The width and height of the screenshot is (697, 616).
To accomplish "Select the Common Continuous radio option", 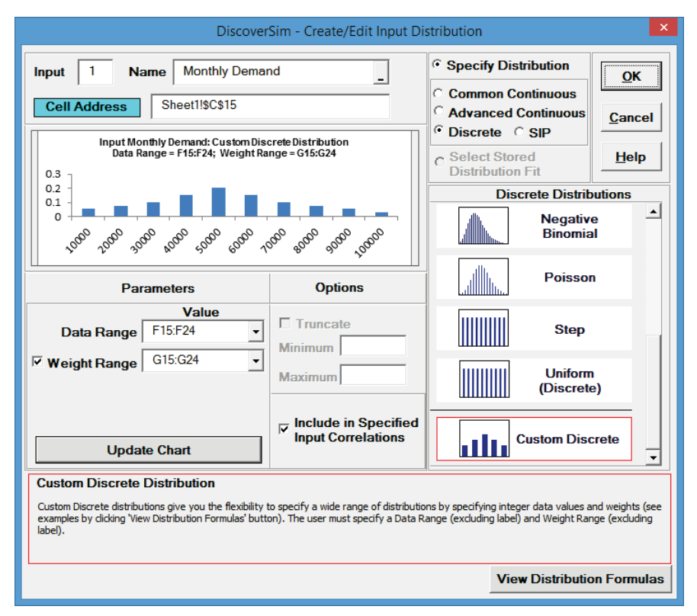I will pos(438,94).
